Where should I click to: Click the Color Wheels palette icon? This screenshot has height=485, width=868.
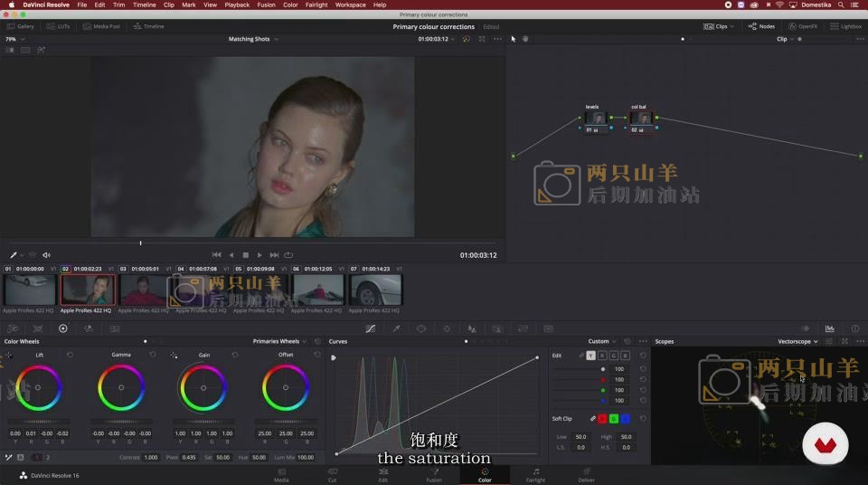click(x=63, y=328)
